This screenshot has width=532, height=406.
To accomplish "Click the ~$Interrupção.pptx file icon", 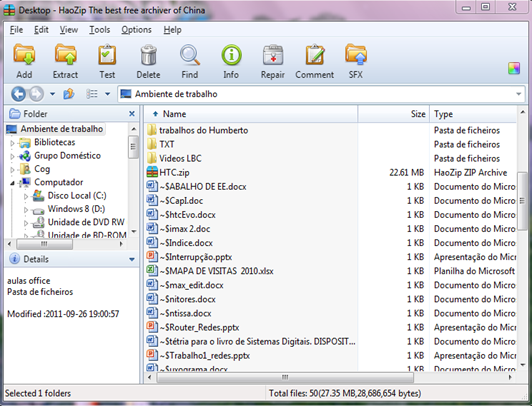I will [x=152, y=257].
